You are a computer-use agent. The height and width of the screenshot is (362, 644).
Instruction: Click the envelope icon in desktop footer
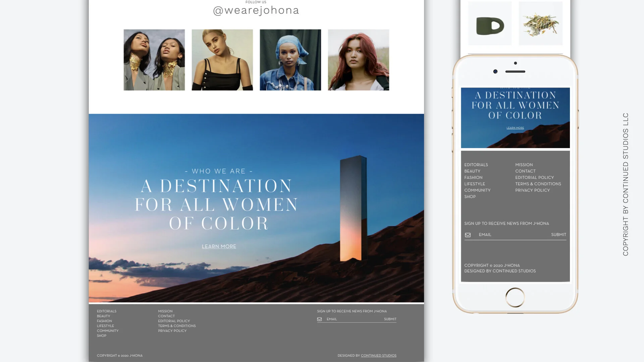tap(319, 319)
